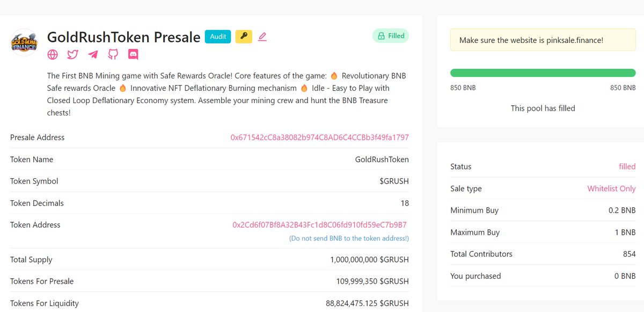The image size is (644, 312).
Task: Click tokens for presale '109,999,350 $GRUSH'
Action: pos(372,281)
